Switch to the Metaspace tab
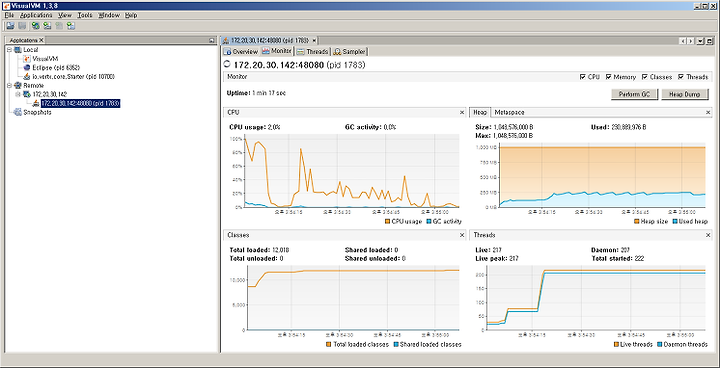720x368 pixels. point(509,112)
